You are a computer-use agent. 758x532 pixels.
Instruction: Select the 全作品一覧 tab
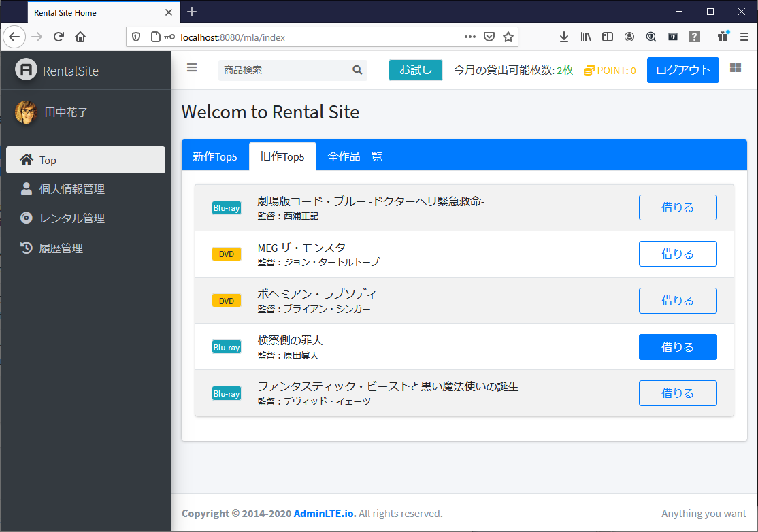[x=355, y=156]
